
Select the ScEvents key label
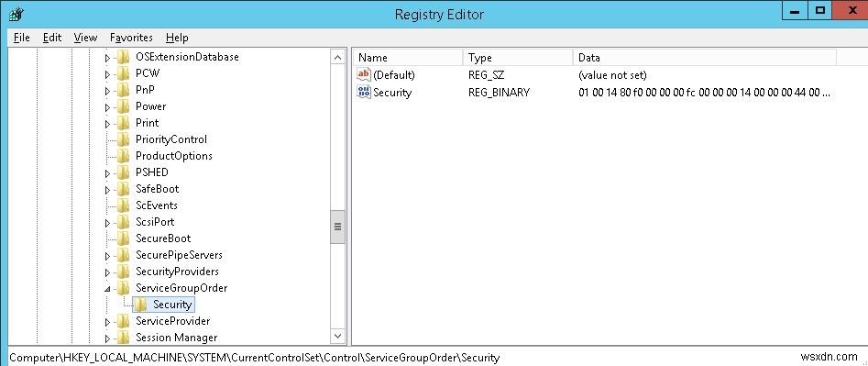pyautogui.click(x=157, y=205)
